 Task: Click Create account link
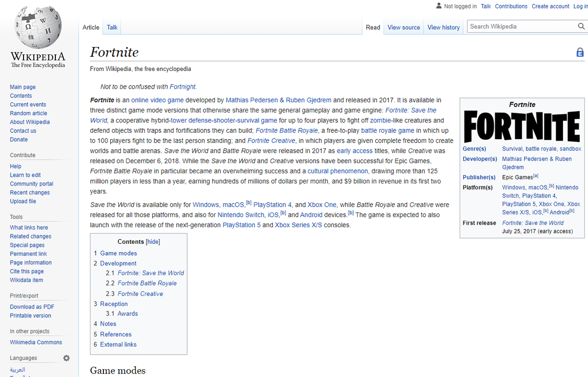tap(551, 6)
